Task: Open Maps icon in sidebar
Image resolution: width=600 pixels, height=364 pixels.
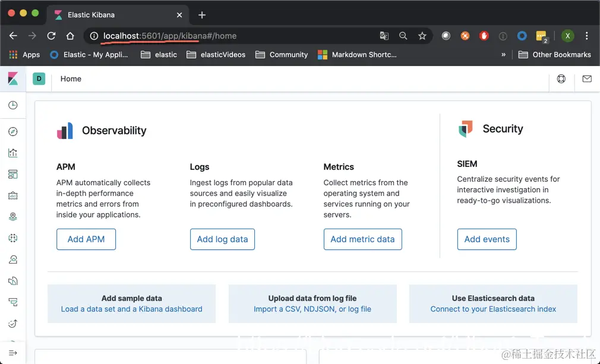Action: (12, 217)
